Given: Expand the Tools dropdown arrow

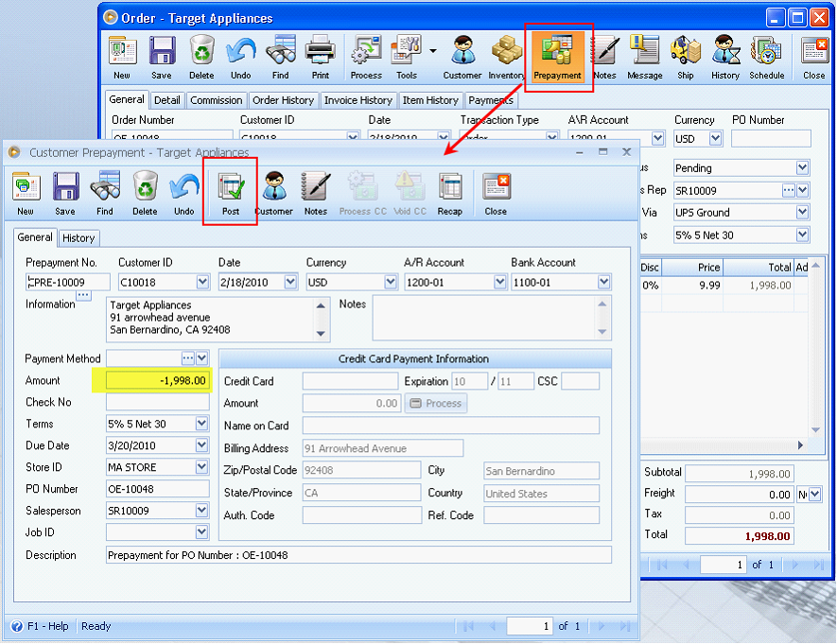Looking at the screenshot, I should (433, 51).
